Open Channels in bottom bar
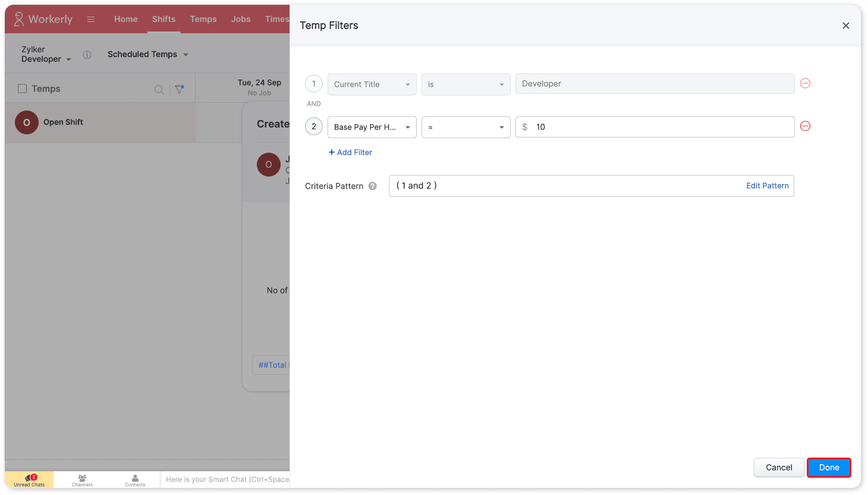Screen dimensions: 868x495 (x=82, y=480)
